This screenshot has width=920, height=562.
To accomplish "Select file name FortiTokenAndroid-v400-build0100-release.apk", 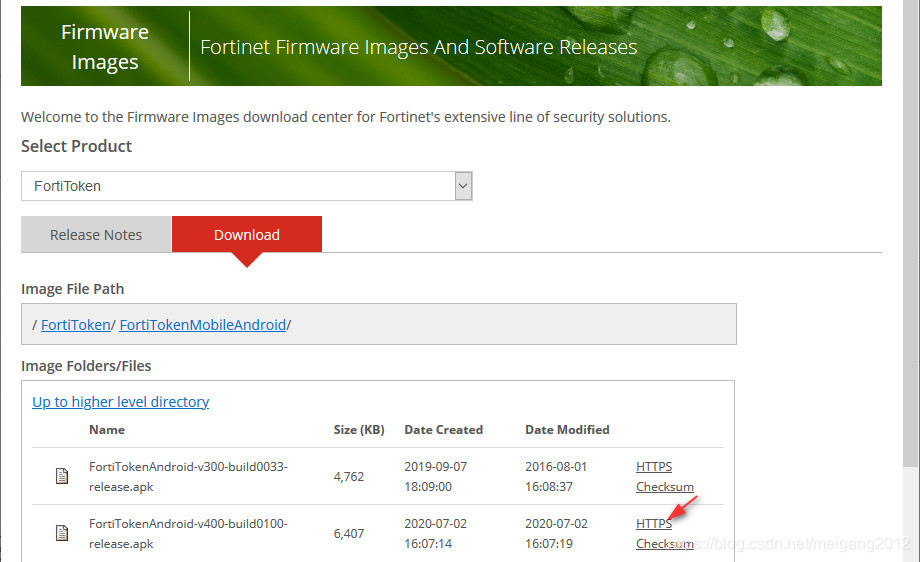I will pos(188,533).
